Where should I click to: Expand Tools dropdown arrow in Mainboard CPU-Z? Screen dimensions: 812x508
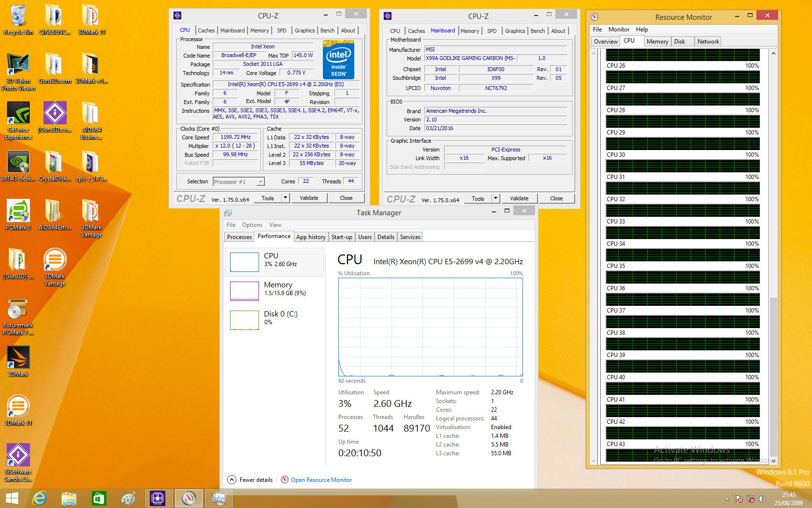click(x=495, y=198)
